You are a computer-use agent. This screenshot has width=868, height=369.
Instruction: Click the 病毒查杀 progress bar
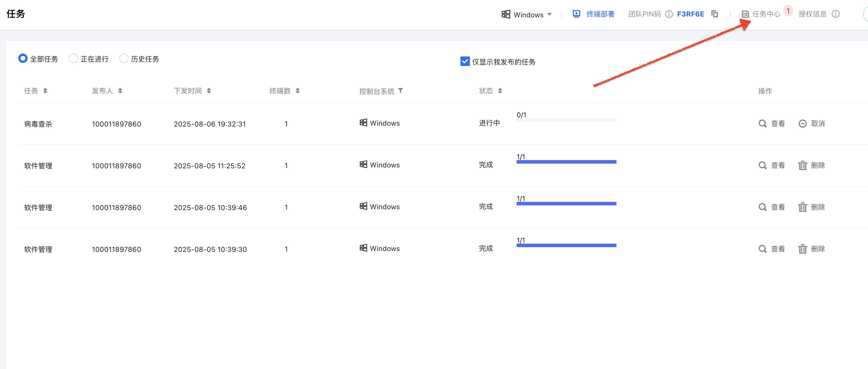click(566, 120)
